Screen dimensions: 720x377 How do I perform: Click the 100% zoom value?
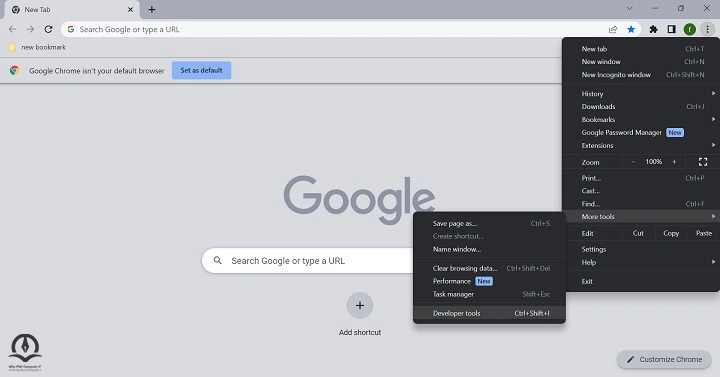pyautogui.click(x=653, y=162)
